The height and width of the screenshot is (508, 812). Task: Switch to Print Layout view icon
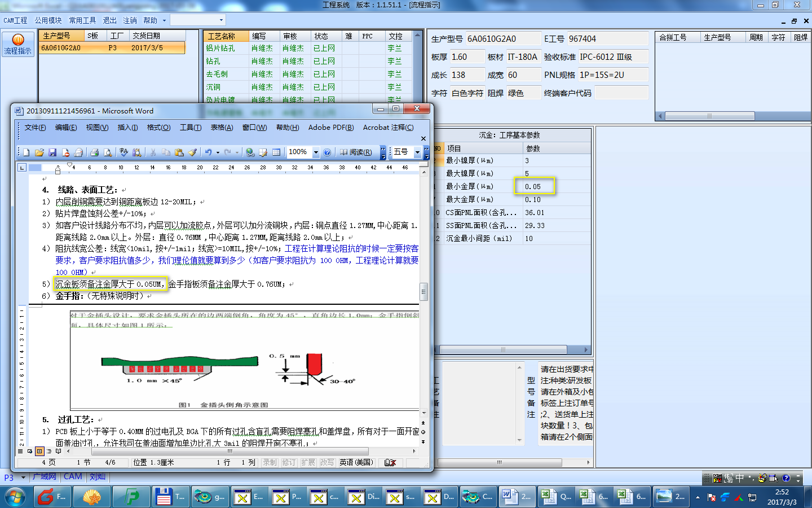tap(39, 451)
